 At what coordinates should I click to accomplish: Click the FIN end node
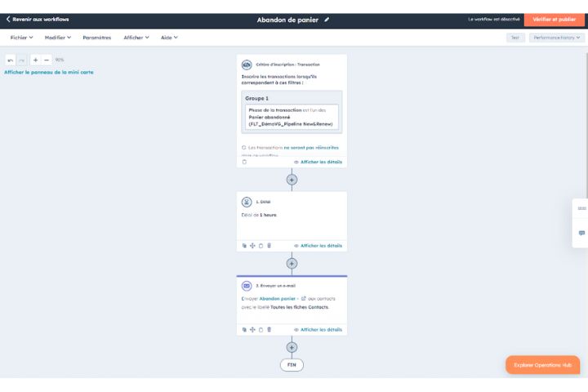(292, 365)
